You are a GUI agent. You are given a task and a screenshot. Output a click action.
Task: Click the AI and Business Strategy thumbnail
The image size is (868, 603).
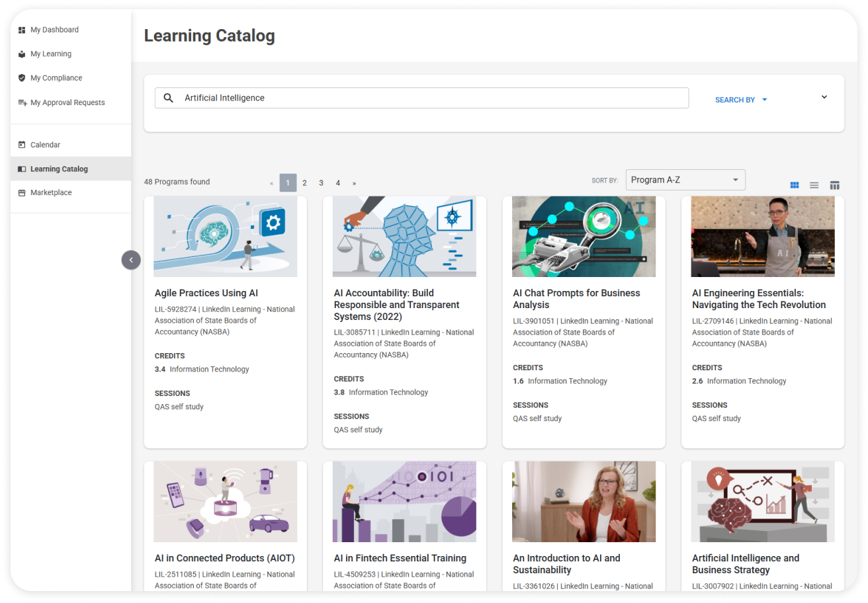point(763,502)
